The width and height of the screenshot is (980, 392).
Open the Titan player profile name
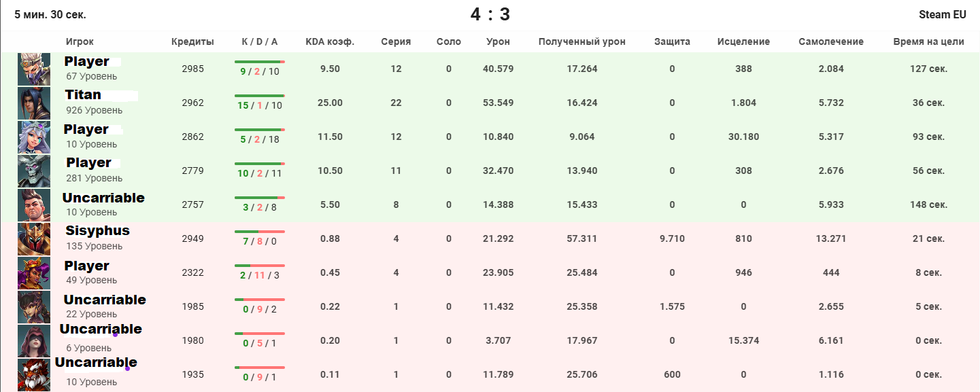[83, 95]
